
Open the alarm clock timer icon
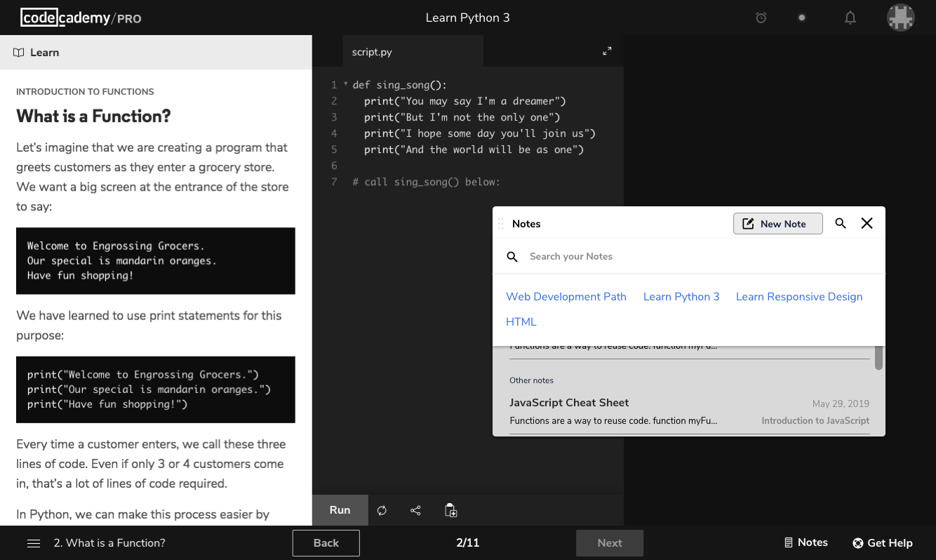[x=761, y=18]
